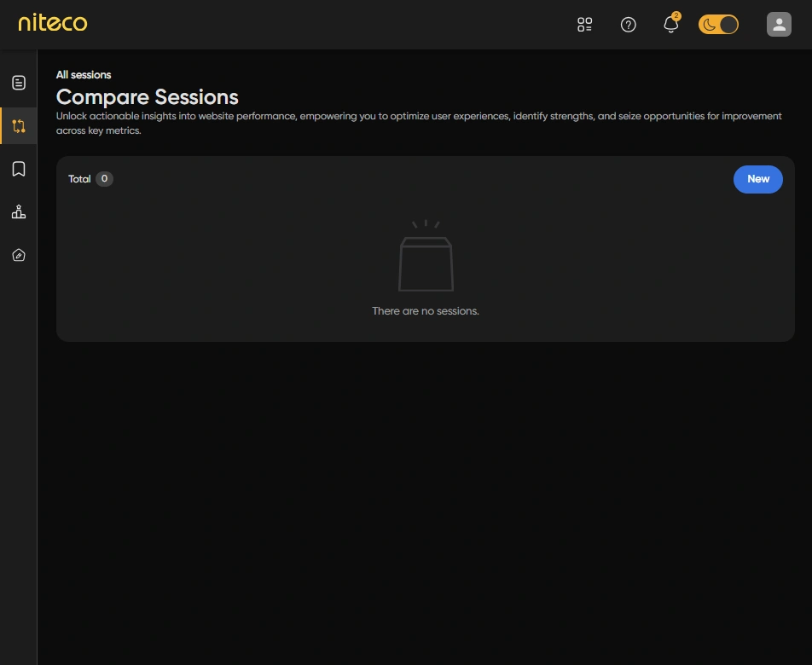Click the Total count badge 0
Screen dimensions: 812x665
[104, 178]
